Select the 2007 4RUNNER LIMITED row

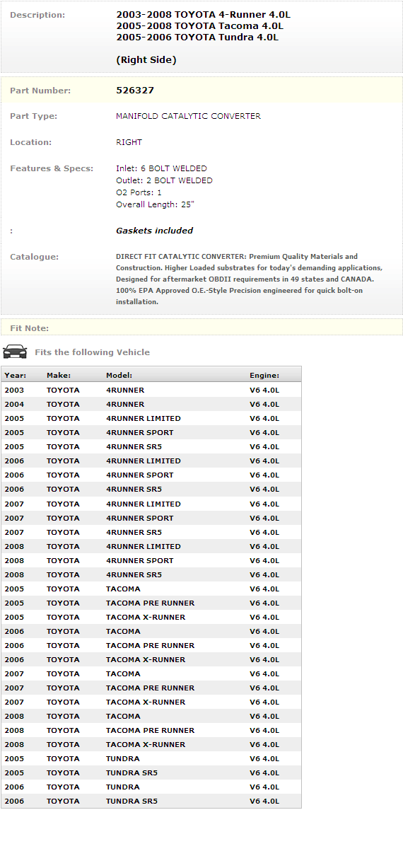[x=151, y=504]
